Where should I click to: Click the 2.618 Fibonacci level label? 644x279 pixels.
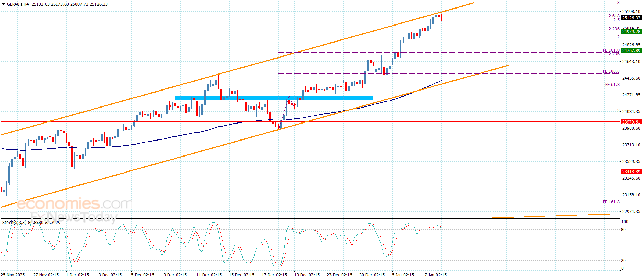click(613, 16)
